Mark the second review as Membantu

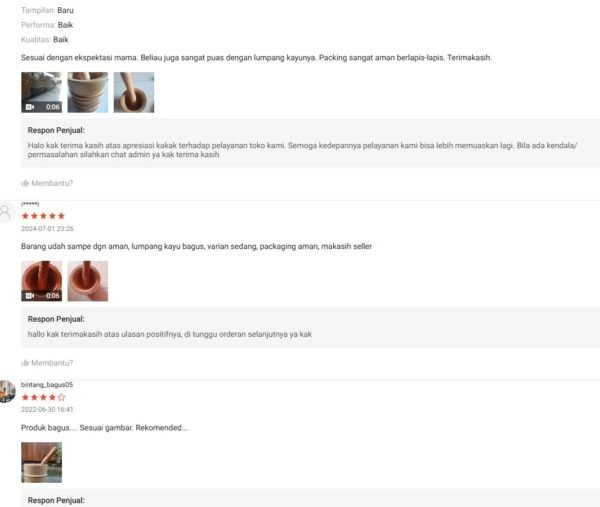click(x=47, y=363)
